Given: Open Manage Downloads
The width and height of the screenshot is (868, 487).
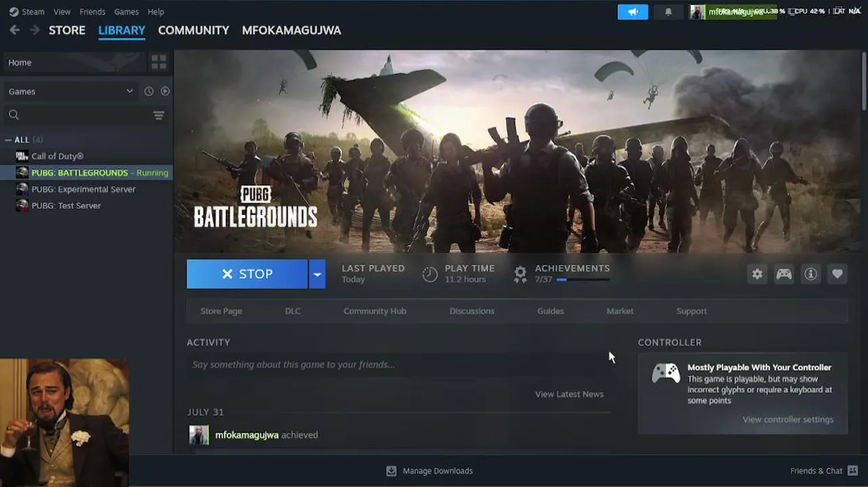Looking at the screenshot, I should (x=429, y=471).
